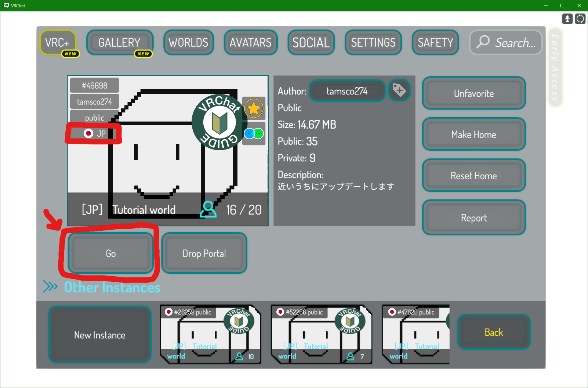The height and width of the screenshot is (388, 588).
Task: Click Make Home button
Action: point(474,134)
